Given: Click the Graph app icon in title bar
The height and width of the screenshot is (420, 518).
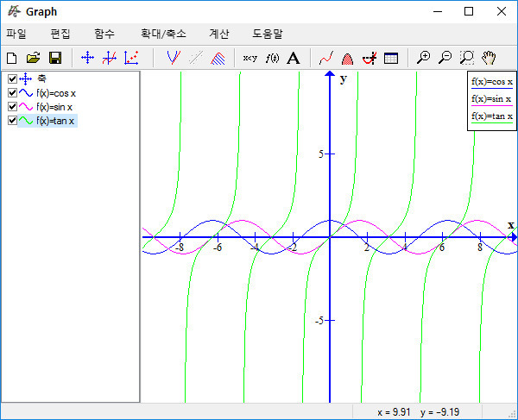Looking at the screenshot, I should pyautogui.click(x=14, y=11).
